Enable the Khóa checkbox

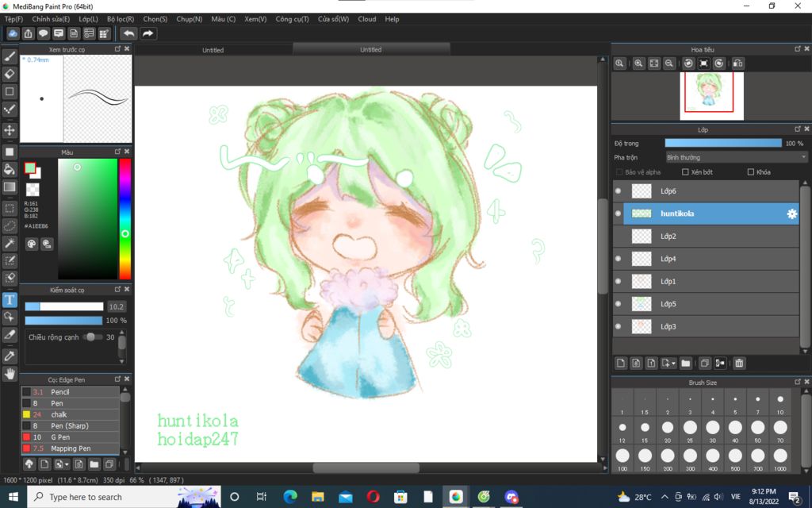(751, 172)
